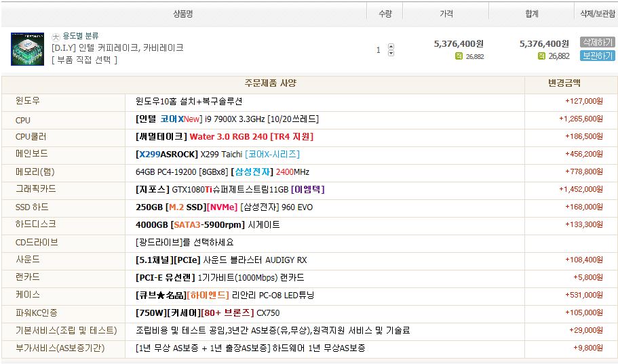Decrease quantity with the down arrow
618x364 pixels.
coord(391,53)
